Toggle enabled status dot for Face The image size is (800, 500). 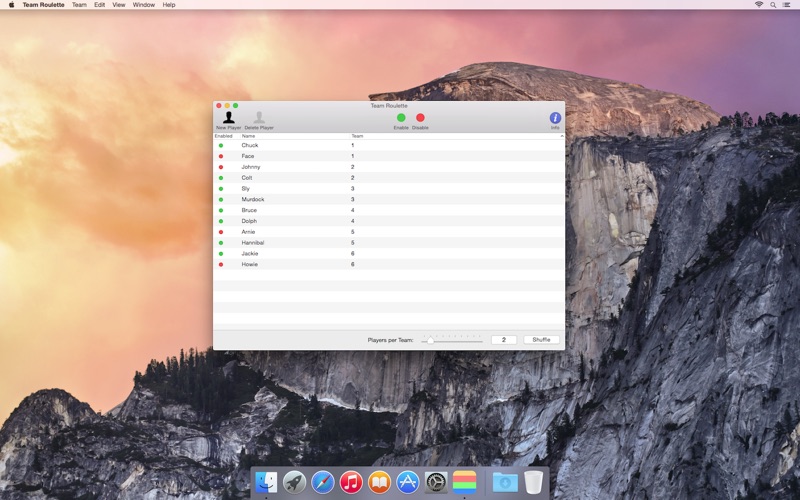[x=221, y=156]
